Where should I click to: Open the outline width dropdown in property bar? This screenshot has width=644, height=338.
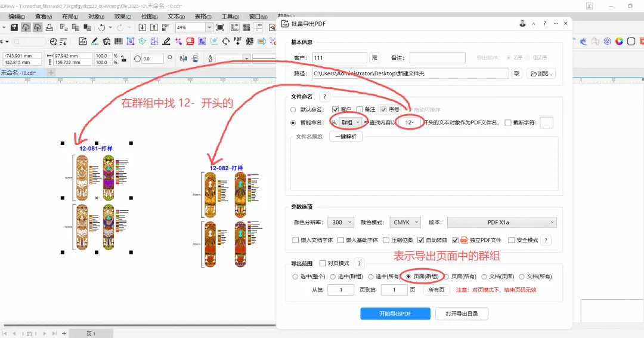click(x=246, y=59)
